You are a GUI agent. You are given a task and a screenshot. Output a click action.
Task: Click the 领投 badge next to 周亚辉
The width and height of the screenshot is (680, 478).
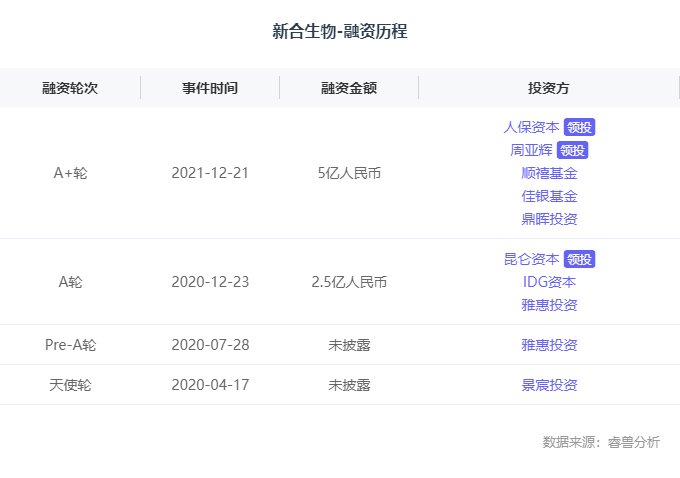pos(572,151)
